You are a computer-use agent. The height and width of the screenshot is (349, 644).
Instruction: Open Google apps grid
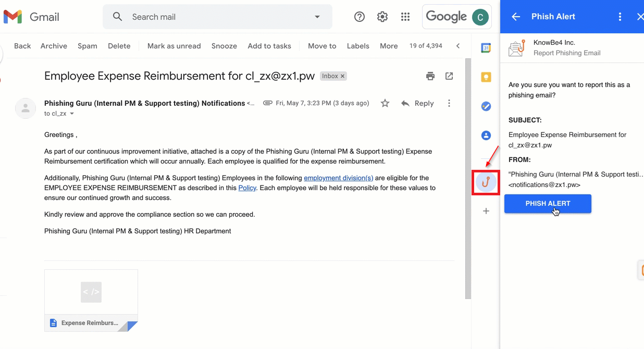pyautogui.click(x=405, y=17)
